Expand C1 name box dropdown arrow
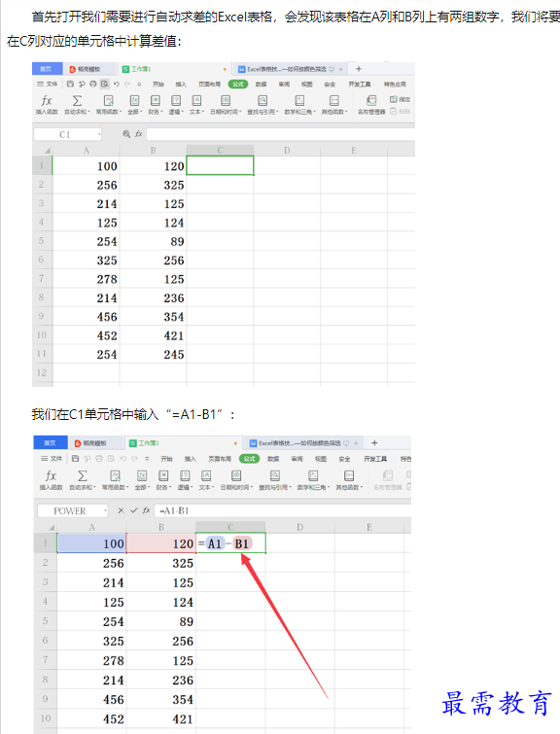Viewport: 560px width, 734px height. [99, 134]
